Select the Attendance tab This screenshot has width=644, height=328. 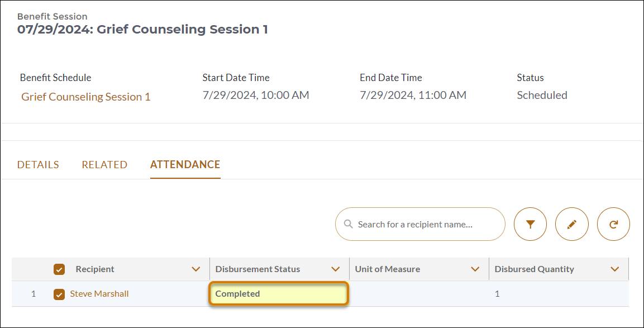pos(184,164)
